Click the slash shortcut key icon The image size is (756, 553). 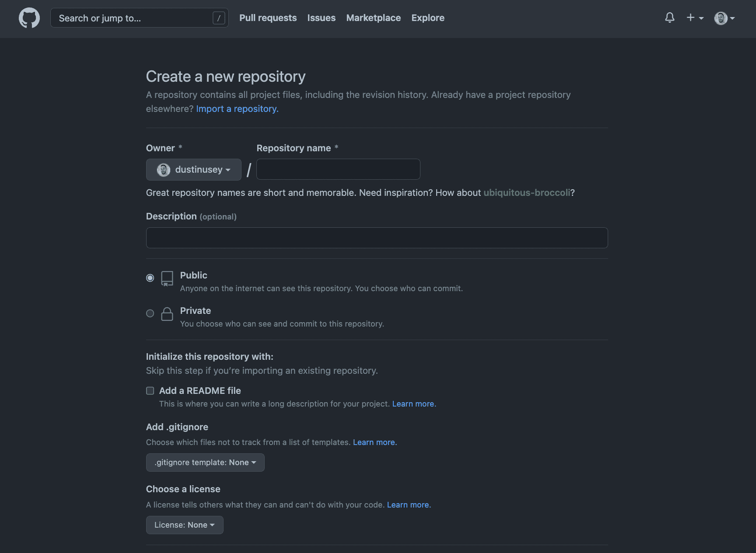click(219, 18)
